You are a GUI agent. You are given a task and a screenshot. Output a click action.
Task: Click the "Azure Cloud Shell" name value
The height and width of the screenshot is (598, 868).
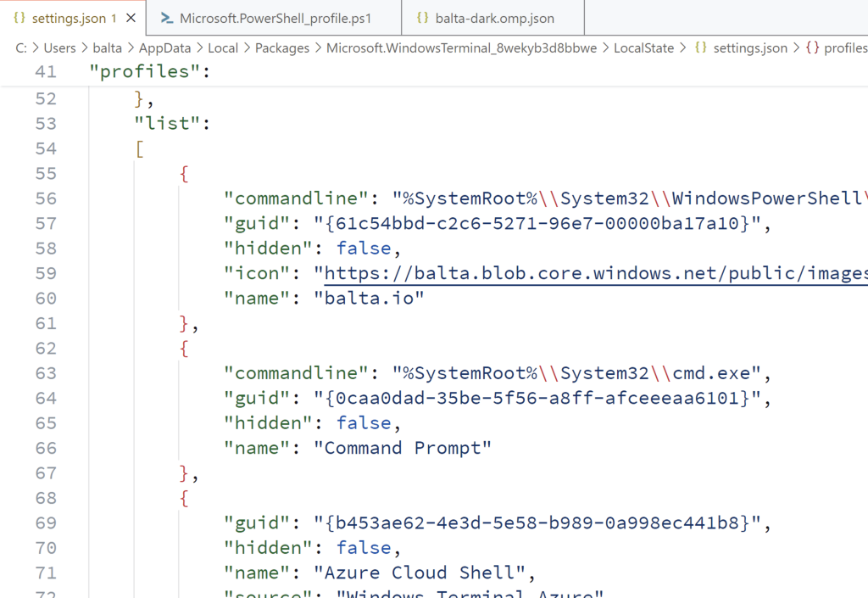pos(419,573)
